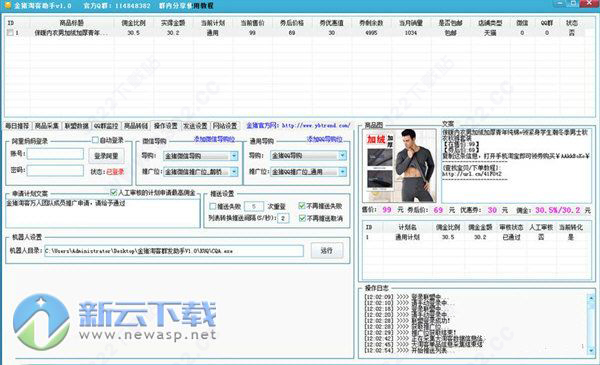Click the product thumbnail of thermal underwear
The height and width of the screenshot is (365, 600).
399,165
